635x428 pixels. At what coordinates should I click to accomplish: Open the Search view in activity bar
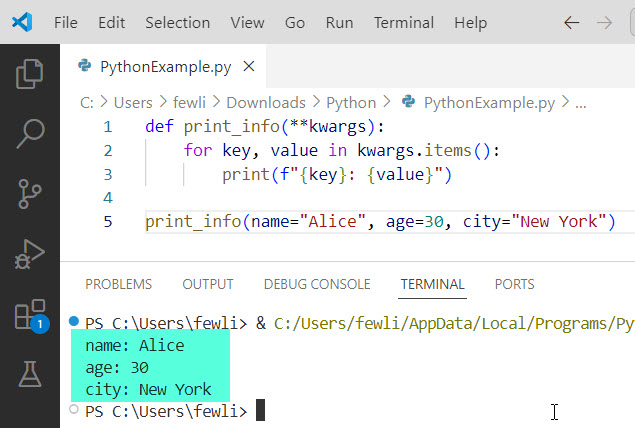(x=30, y=134)
